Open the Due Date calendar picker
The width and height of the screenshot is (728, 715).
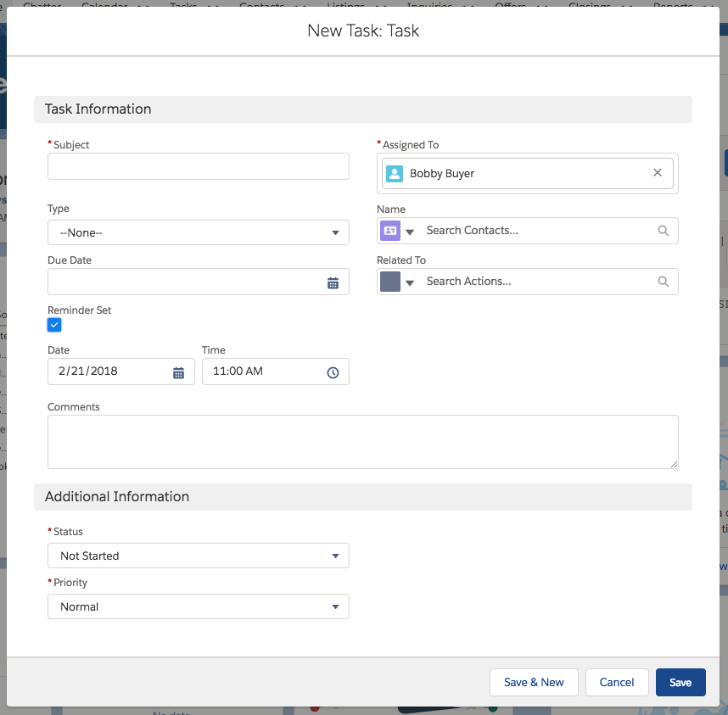coord(334,281)
